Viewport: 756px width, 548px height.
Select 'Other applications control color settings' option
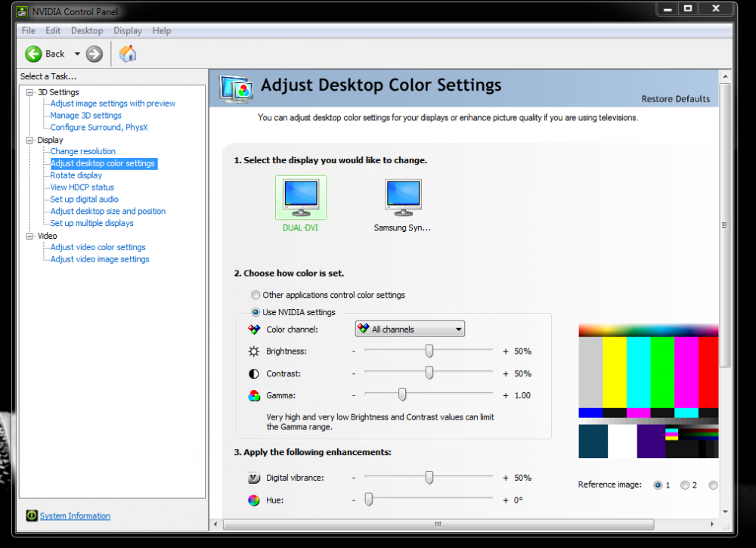[256, 296]
